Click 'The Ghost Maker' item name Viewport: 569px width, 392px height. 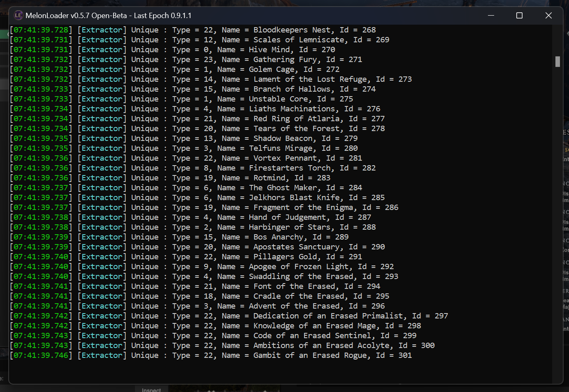tap(283, 188)
